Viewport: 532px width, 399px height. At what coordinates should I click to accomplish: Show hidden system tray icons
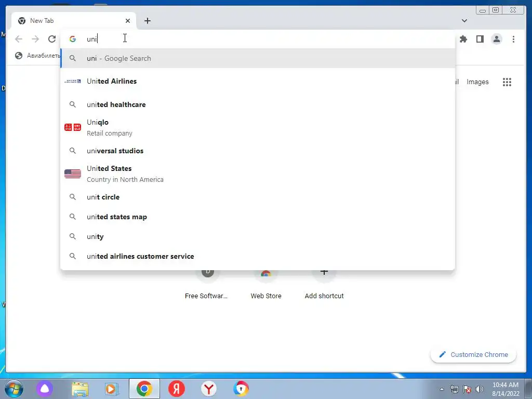click(442, 389)
